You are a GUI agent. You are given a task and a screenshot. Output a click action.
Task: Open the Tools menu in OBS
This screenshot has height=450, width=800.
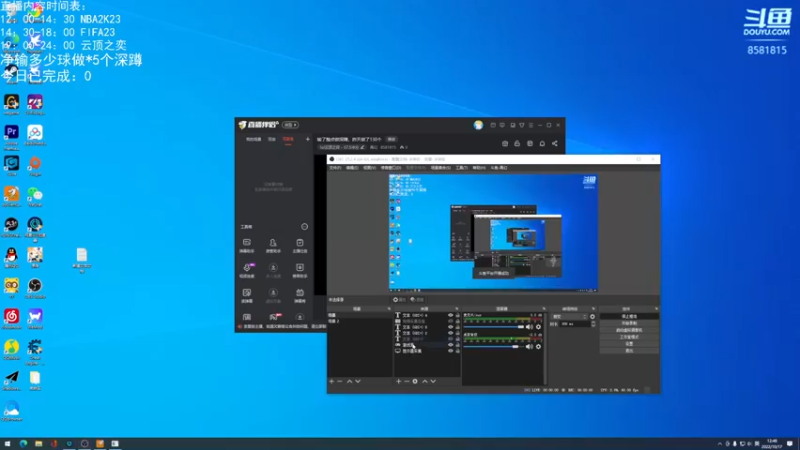tap(461, 168)
